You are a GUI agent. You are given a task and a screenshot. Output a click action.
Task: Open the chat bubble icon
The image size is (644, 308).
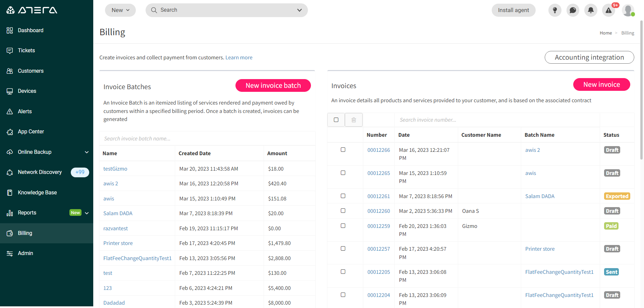573,10
